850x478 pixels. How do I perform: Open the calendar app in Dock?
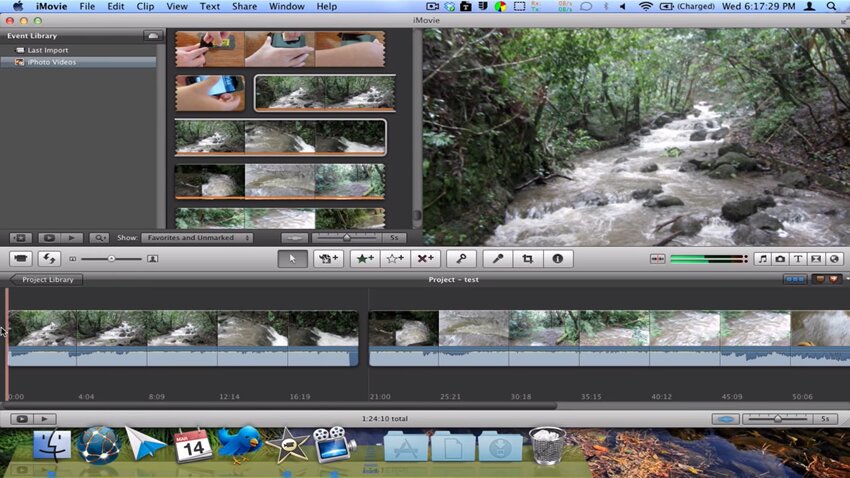[x=192, y=445]
